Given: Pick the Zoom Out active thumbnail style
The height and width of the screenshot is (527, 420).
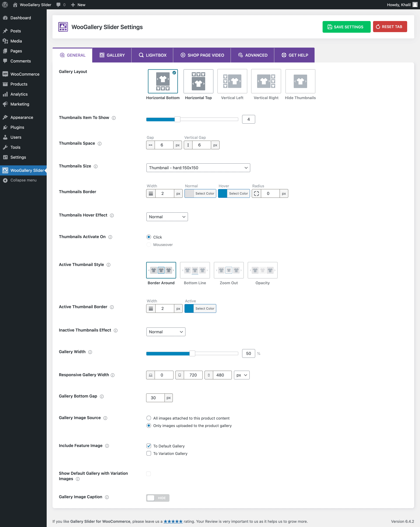Looking at the screenshot, I should point(229,270).
